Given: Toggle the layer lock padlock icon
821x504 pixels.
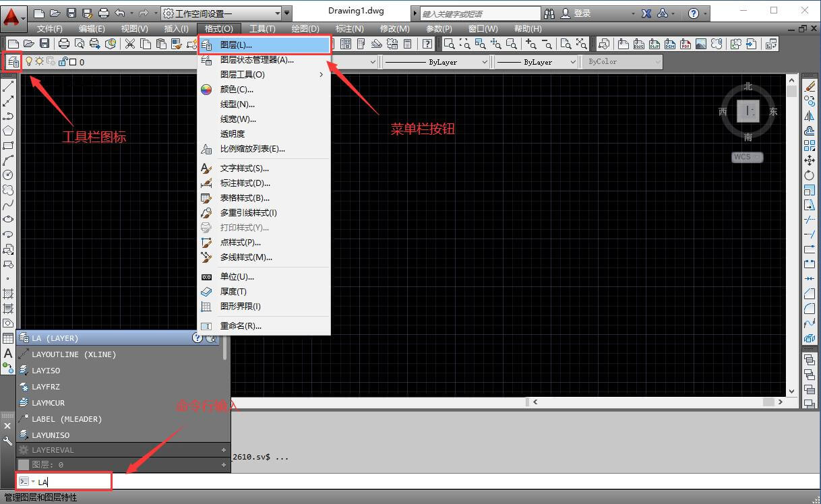Looking at the screenshot, I should pyautogui.click(x=62, y=61).
